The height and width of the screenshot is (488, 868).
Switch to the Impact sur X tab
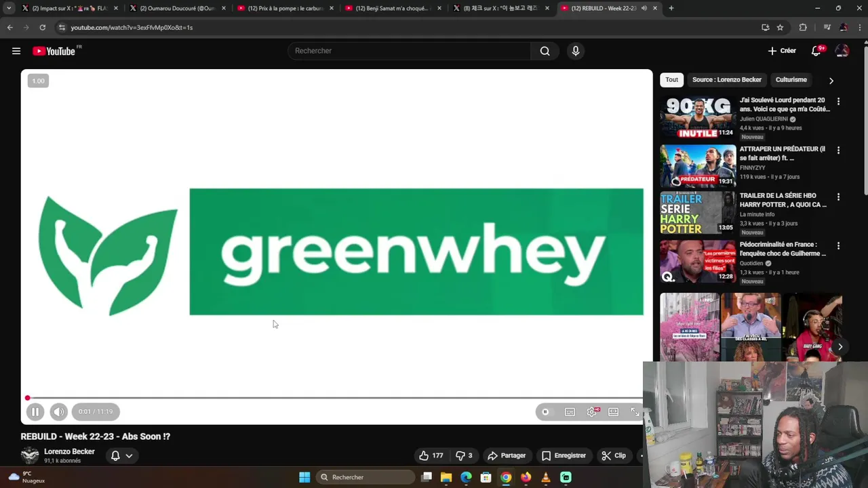(71, 8)
